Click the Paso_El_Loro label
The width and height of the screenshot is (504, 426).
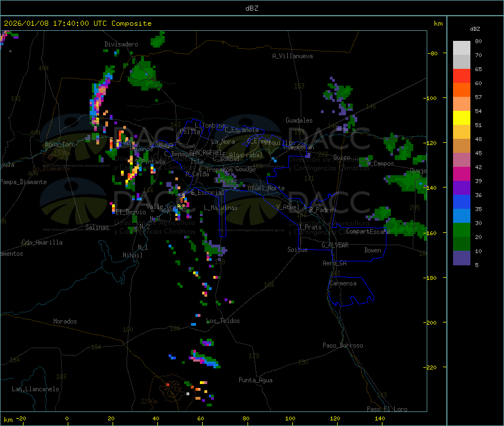[x=388, y=409]
